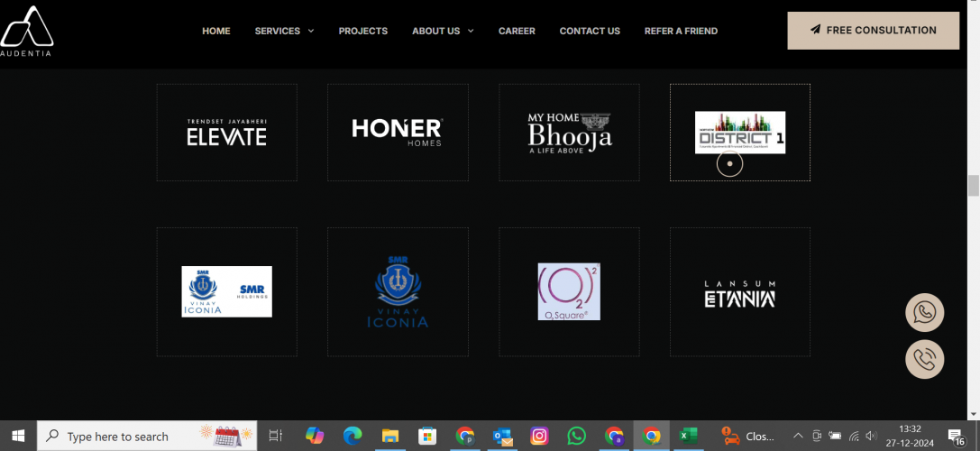The width and height of the screenshot is (980, 451).
Task: Open Excel from the taskbar
Action: 688,436
